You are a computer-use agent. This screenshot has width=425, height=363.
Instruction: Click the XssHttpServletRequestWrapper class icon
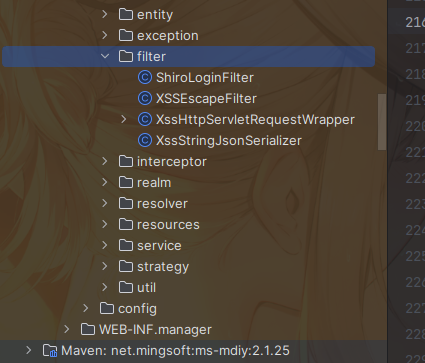[145, 119]
